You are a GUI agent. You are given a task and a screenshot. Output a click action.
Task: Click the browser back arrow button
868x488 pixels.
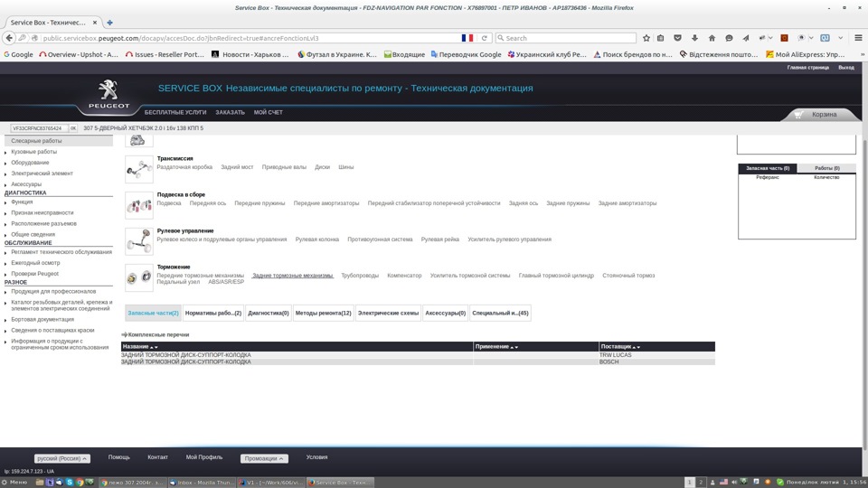point(9,38)
